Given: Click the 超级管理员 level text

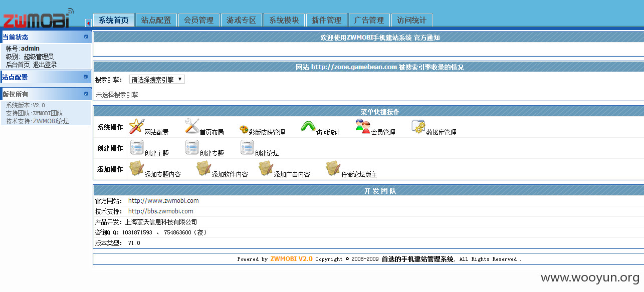Looking at the screenshot, I should click(x=39, y=57).
